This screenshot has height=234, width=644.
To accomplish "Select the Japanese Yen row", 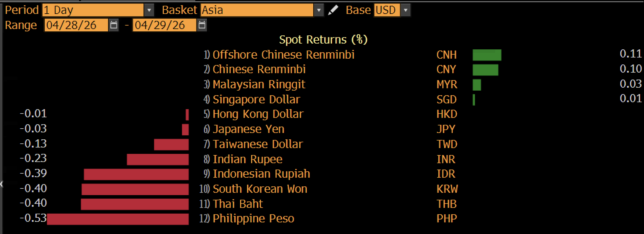I will point(248,129).
